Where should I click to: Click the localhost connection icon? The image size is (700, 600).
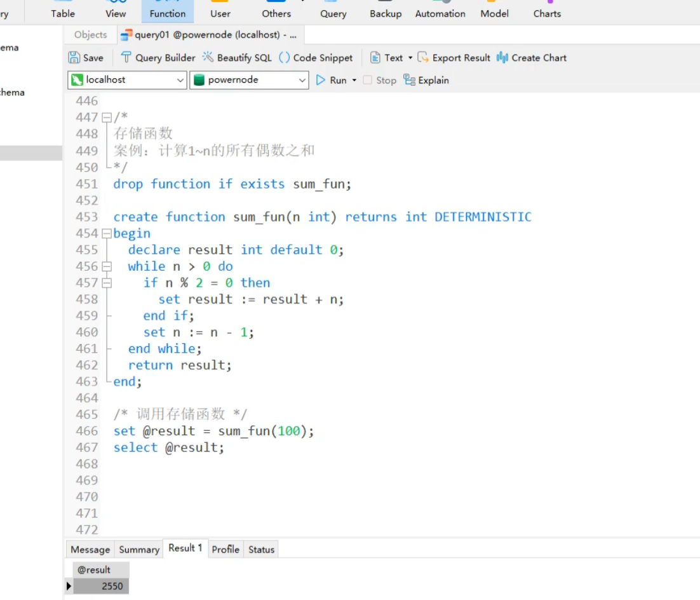[x=77, y=79]
